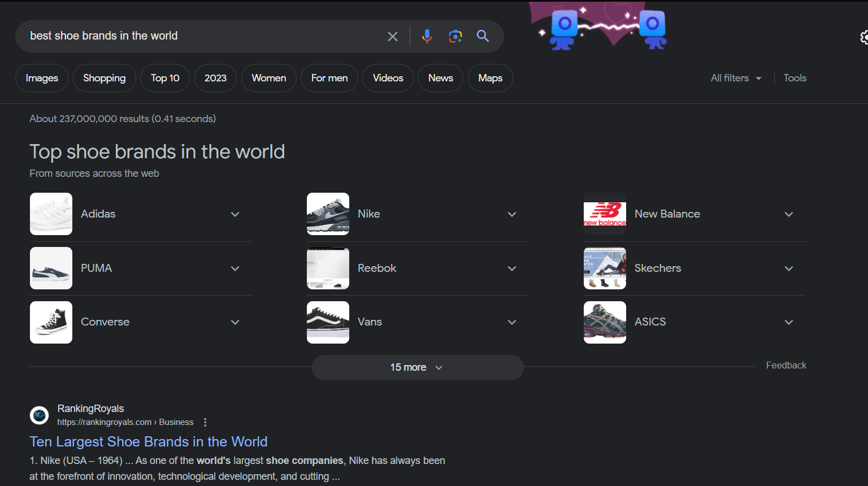Select the Women filter chip
This screenshot has width=868, height=486.
click(269, 78)
